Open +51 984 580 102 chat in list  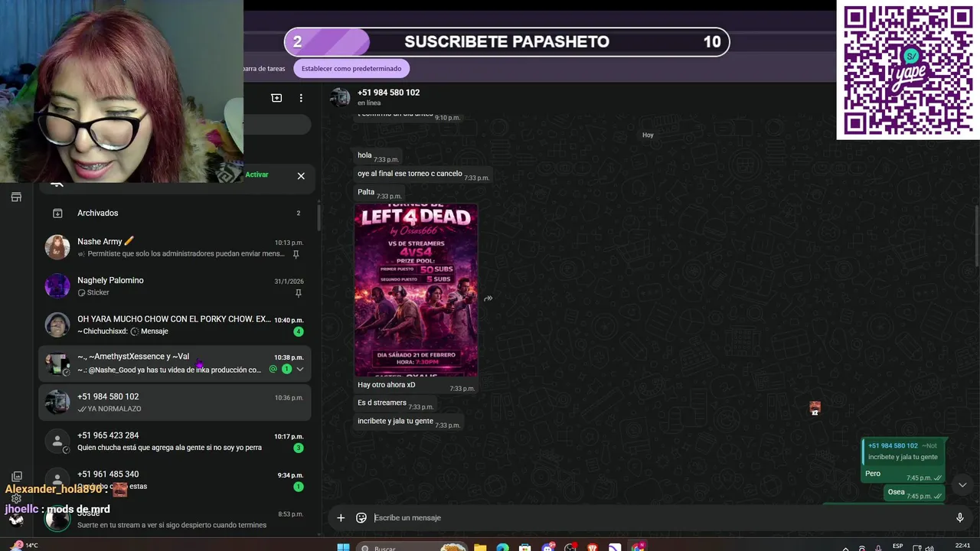(x=176, y=402)
